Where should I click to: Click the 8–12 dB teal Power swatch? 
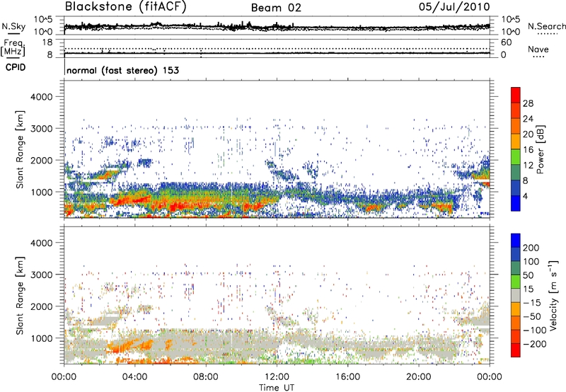click(x=516, y=173)
